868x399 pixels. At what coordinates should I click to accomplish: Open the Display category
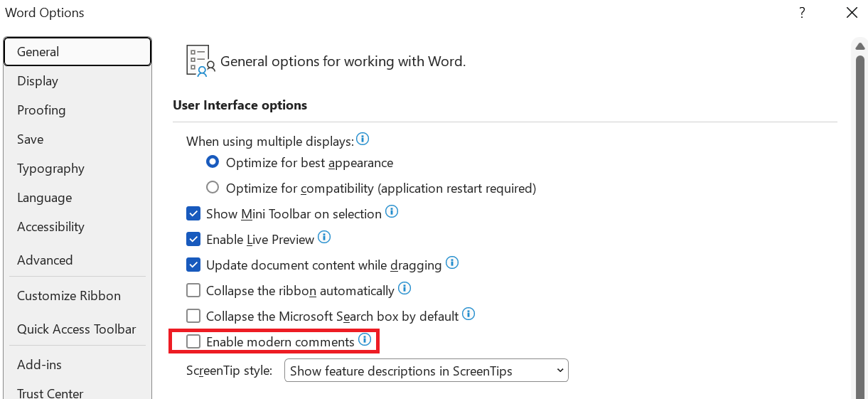point(77,81)
